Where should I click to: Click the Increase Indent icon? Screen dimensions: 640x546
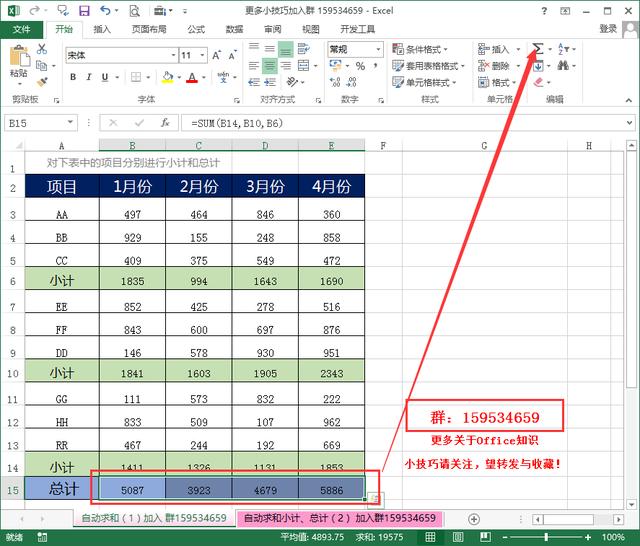pyautogui.click(x=270, y=82)
